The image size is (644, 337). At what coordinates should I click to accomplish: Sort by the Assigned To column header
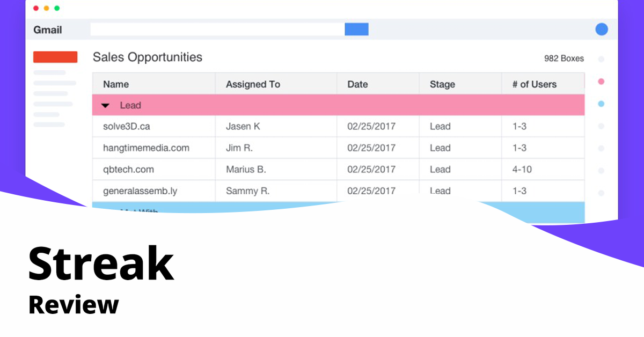click(253, 84)
